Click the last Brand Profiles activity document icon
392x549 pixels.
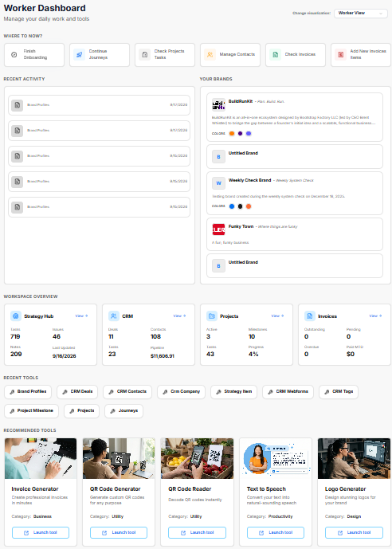pos(18,207)
